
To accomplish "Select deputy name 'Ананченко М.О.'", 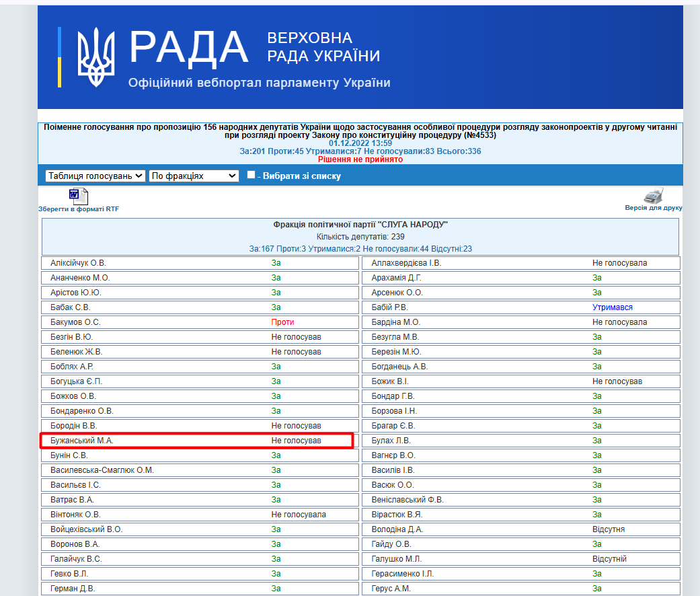I will (x=80, y=278).
